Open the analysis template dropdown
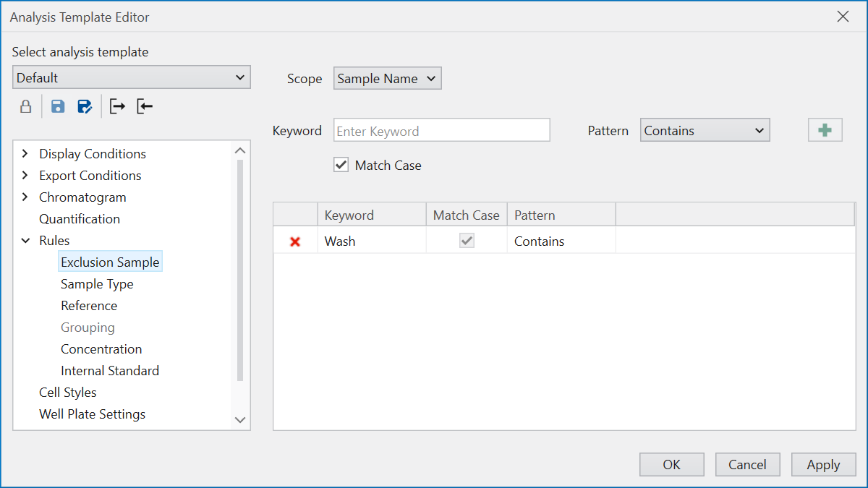 (x=132, y=78)
